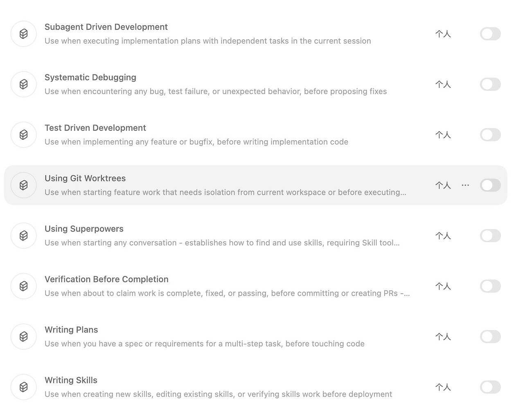Click the Subagent Driven Development skill icon
The height and width of the screenshot is (409, 532).
click(x=24, y=34)
